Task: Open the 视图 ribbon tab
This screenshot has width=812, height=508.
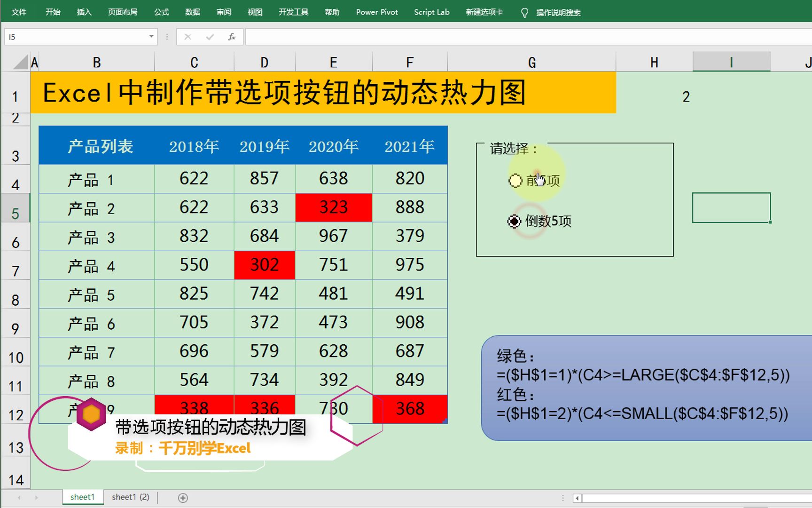Action: click(255, 12)
